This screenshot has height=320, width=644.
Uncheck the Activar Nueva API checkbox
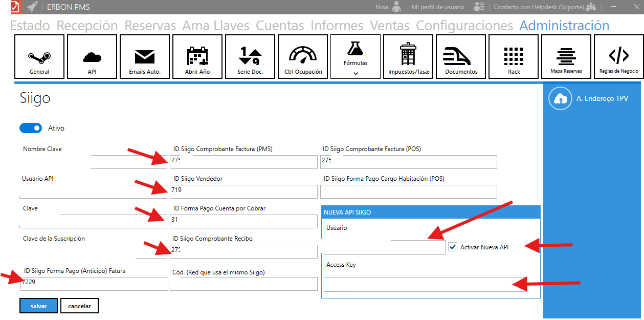click(453, 247)
